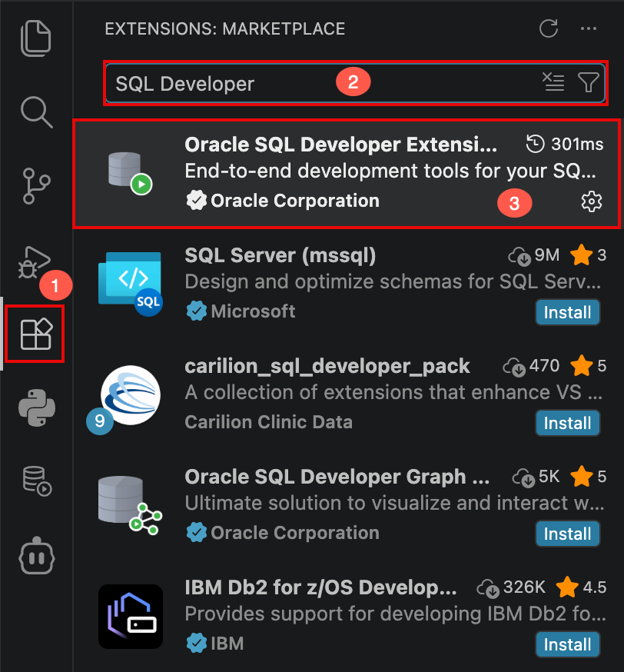Screen dimensions: 624x672
Task: Click 301ms activation time indicator
Action: tap(565, 144)
